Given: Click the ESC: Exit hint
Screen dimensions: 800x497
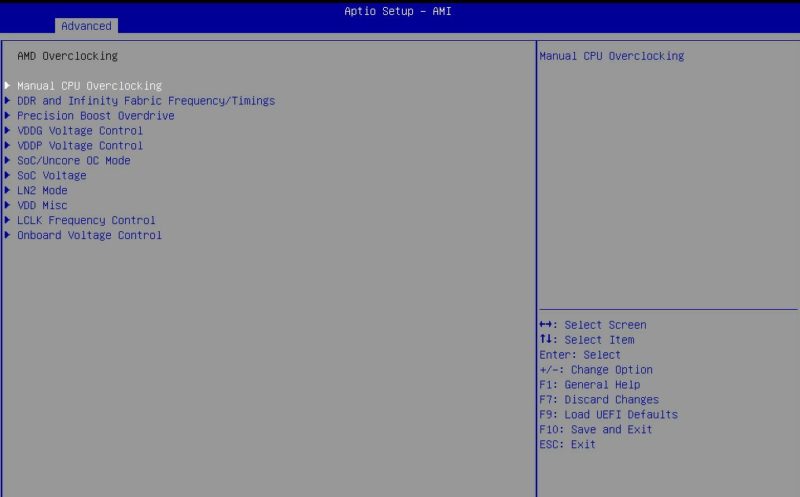Looking at the screenshot, I should [x=567, y=444].
